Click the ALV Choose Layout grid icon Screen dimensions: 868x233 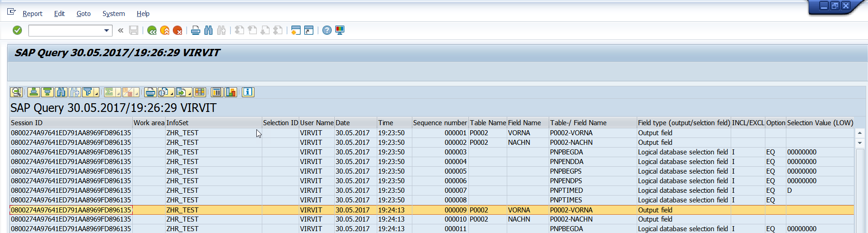pyautogui.click(x=200, y=92)
